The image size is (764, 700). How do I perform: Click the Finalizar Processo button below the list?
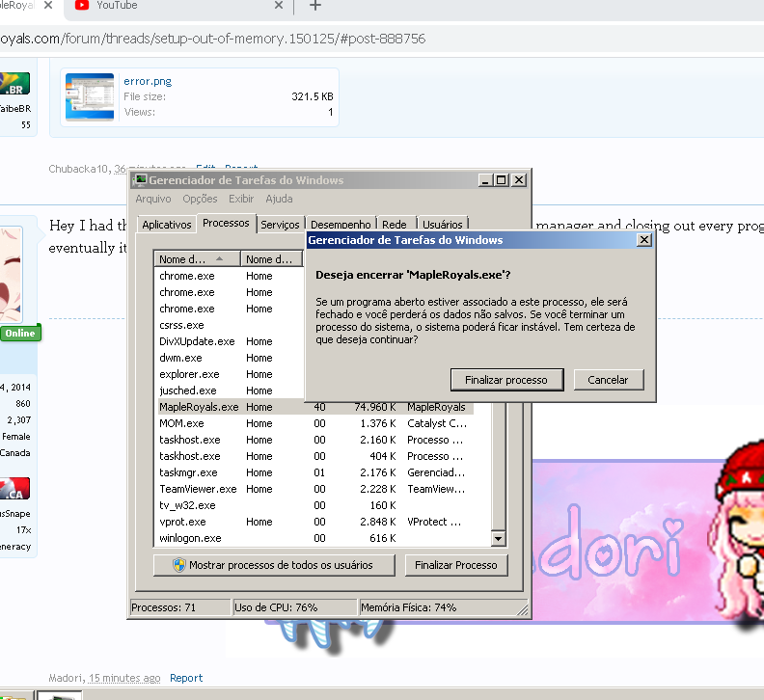pos(456,565)
